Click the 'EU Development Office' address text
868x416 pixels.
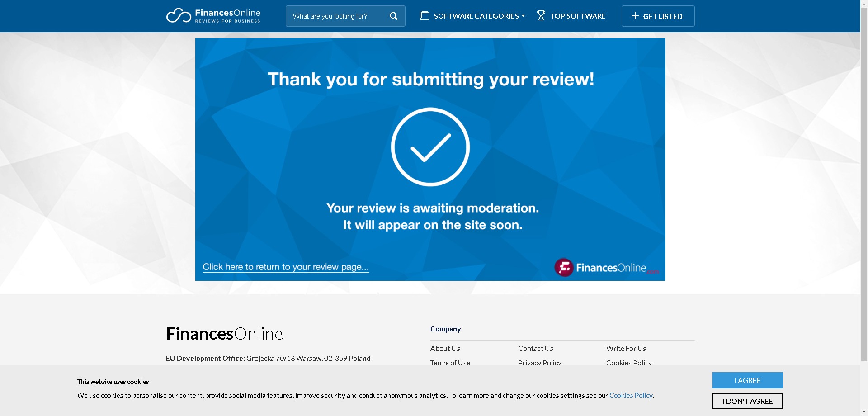(268, 358)
